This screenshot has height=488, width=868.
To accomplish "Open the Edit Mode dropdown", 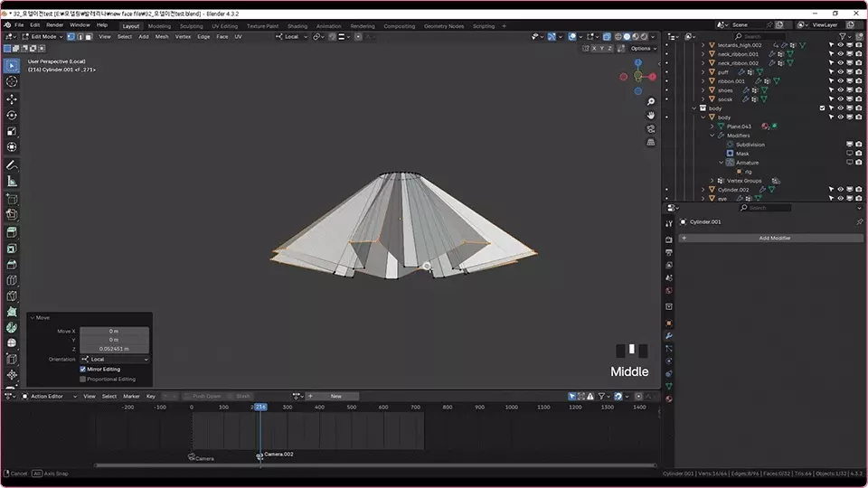I will tap(42, 36).
